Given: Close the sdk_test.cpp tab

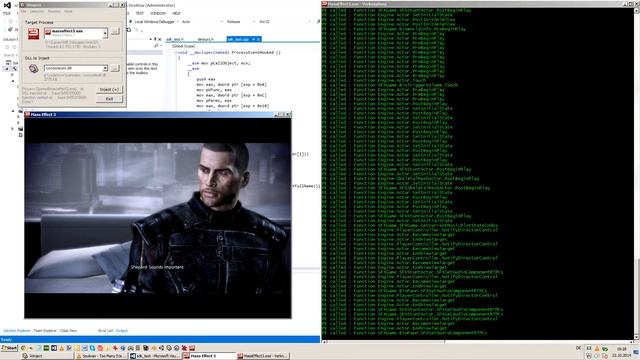Looking at the screenshot, I should click(258, 39).
